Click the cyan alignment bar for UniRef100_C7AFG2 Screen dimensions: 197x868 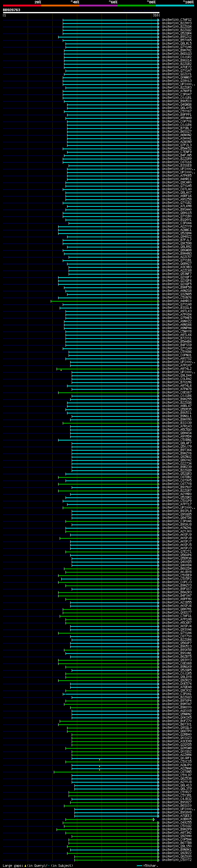[111, 20]
